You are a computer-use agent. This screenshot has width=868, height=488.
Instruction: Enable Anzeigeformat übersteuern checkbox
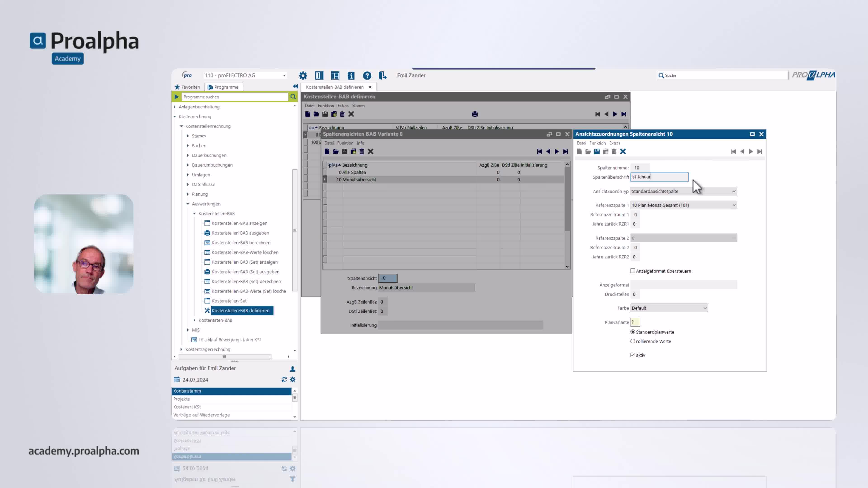(x=633, y=271)
